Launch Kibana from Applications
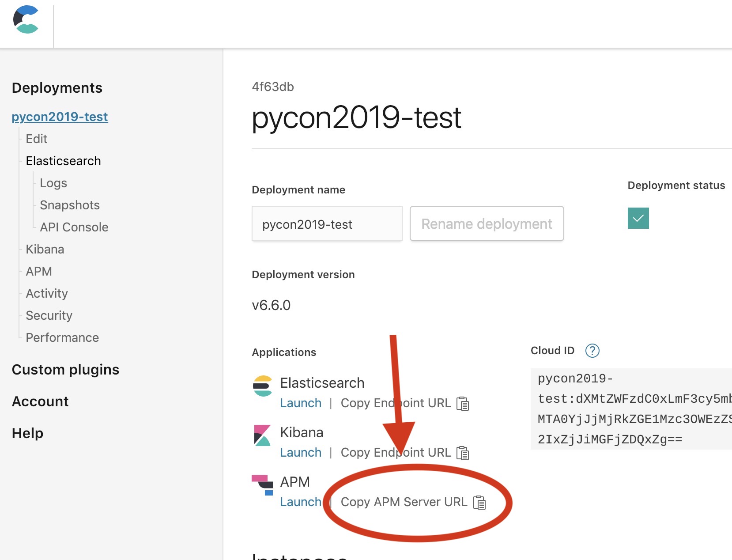The height and width of the screenshot is (560, 732). pos(301,453)
